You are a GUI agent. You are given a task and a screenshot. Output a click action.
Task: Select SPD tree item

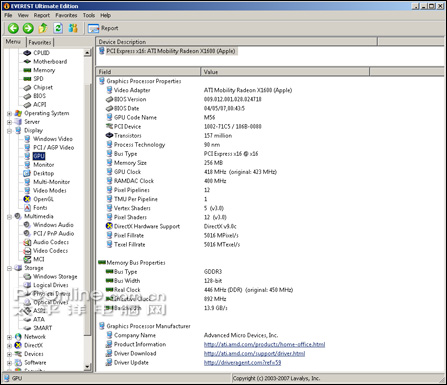tap(38, 79)
